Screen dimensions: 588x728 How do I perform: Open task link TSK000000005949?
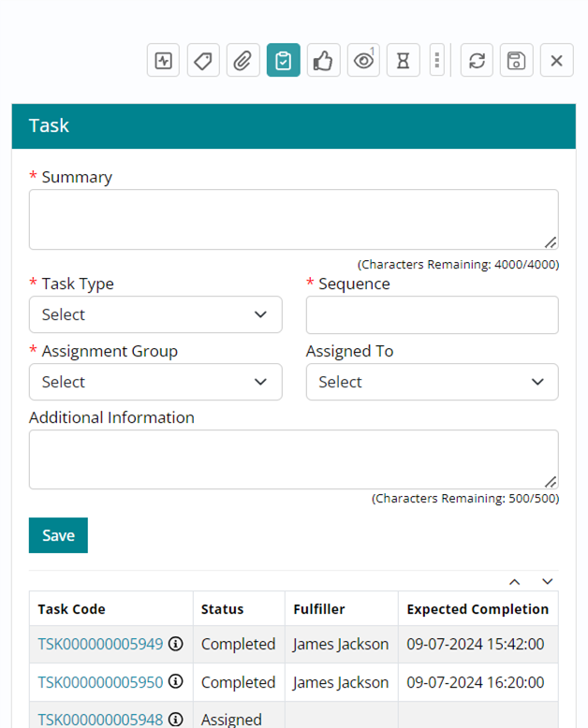100,644
